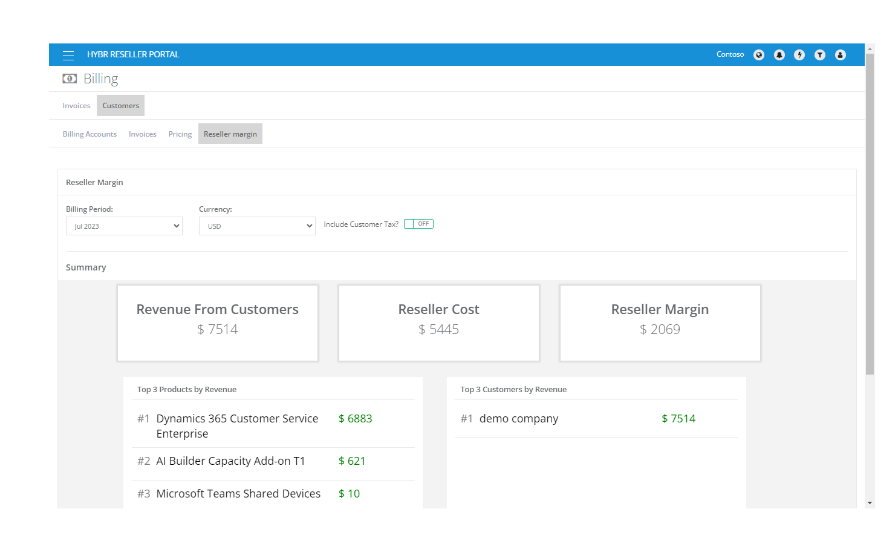The height and width of the screenshot is (551, 895).
Task: Click the scrollbar down arrow
Action: (x=869, y=502)
